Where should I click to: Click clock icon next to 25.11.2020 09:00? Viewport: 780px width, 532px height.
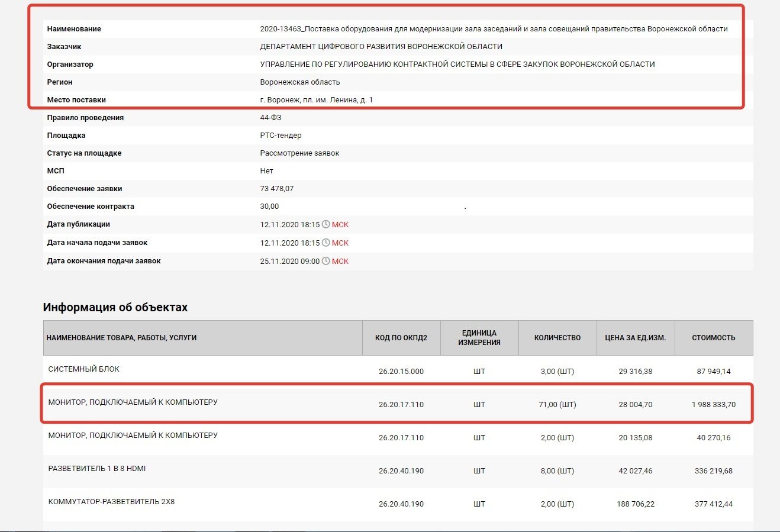[325, 261]
